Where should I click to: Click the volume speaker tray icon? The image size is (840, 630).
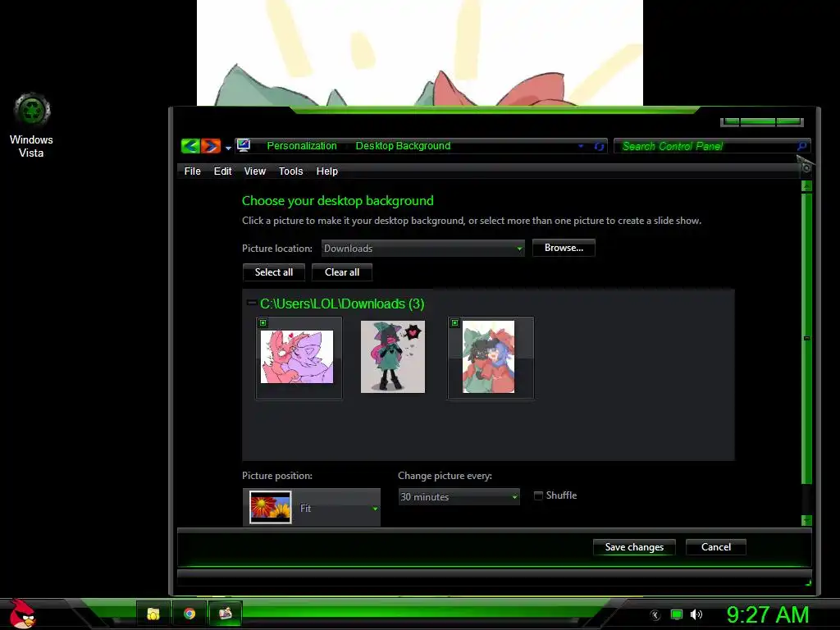pos(696,614)
